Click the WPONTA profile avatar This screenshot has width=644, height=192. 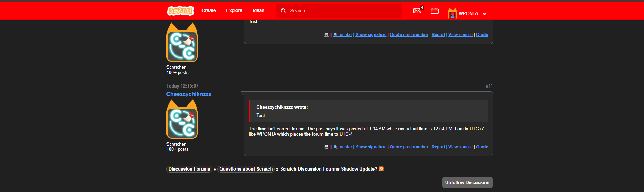(x=452, y=13)
